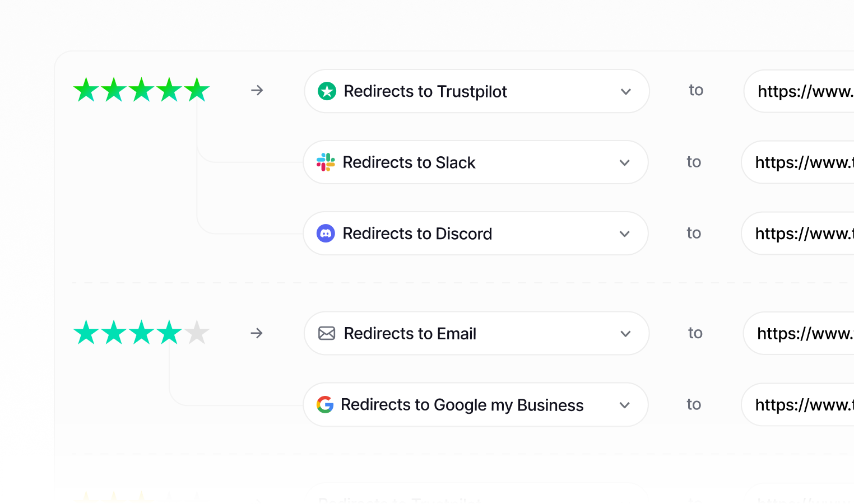Expand chevron in the Email dropdown
Image resolution: width=854 pixels, height=504 pixels.
pyautogui.click(x=626, y=334)
